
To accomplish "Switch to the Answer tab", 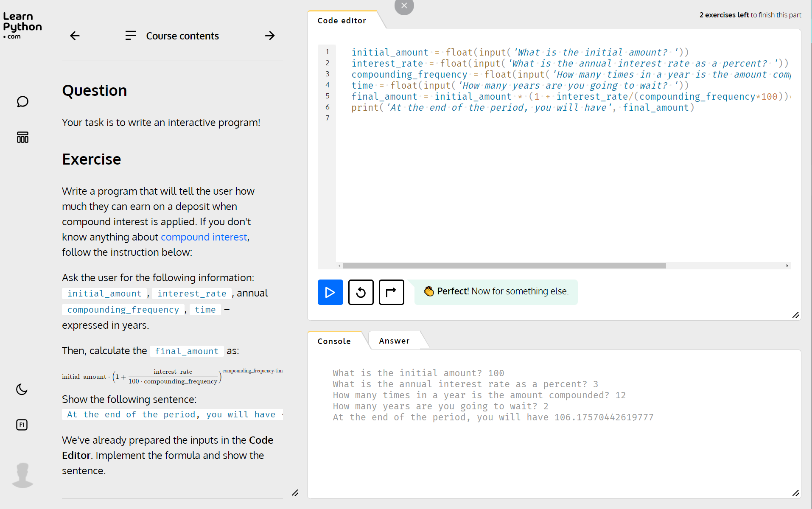I will pyautogui.click(x=394, y=341).
